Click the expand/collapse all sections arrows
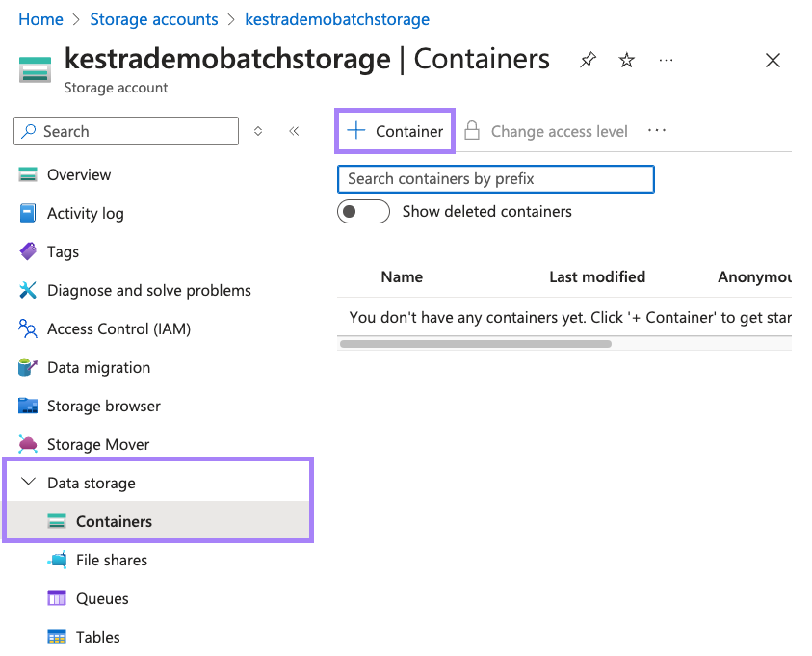The width and height of the screenshot is (812, 656). coord(258,131)
